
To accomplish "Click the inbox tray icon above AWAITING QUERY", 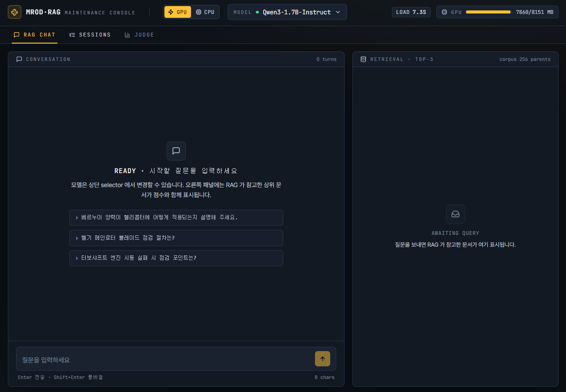I will (x=455, y=214).
